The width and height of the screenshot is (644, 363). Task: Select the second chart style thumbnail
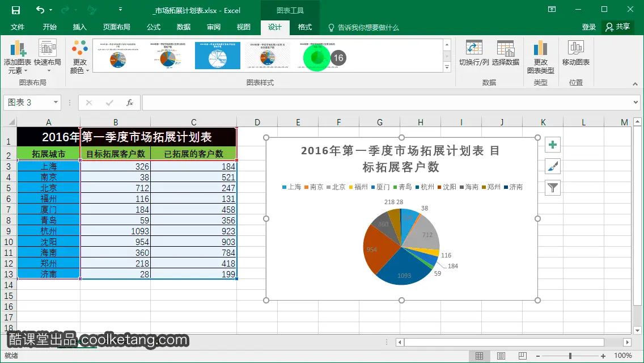(168, 56)
